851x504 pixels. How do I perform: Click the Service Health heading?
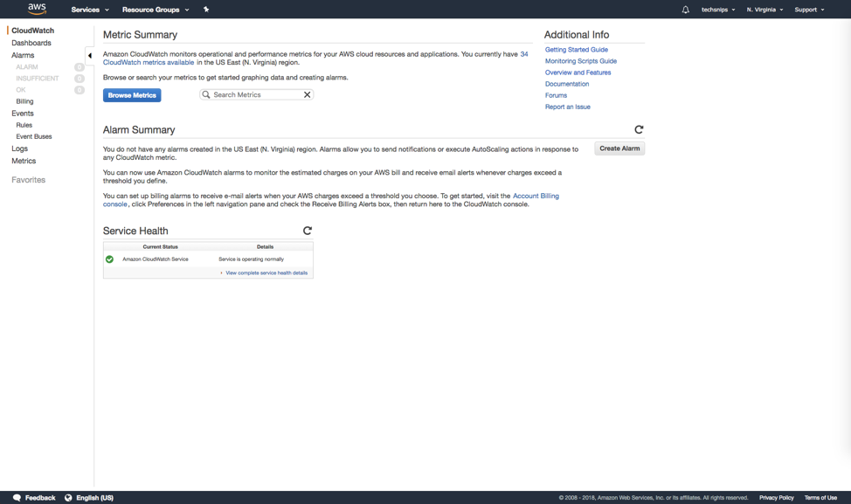click(x=135, y=231)
